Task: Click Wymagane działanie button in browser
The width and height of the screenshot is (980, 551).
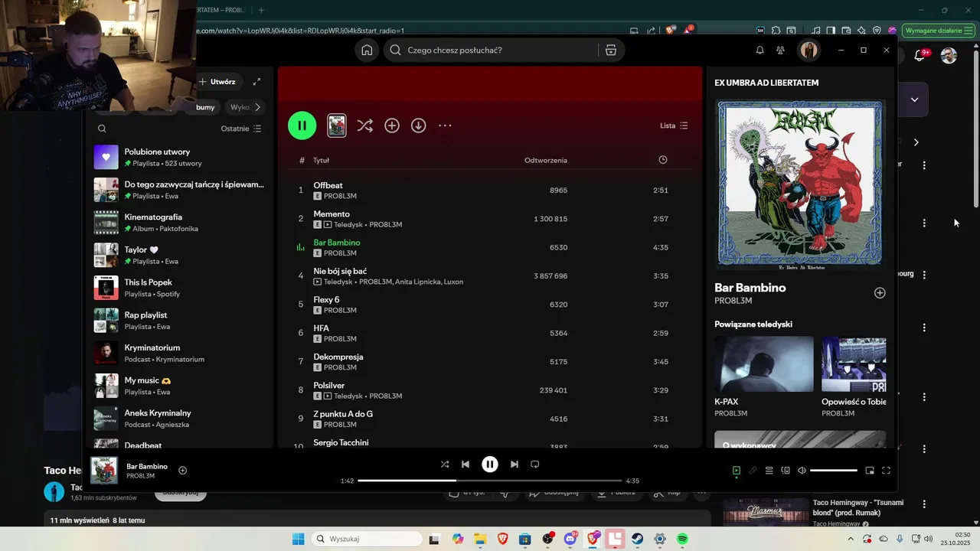Action: tap(938, 31)
